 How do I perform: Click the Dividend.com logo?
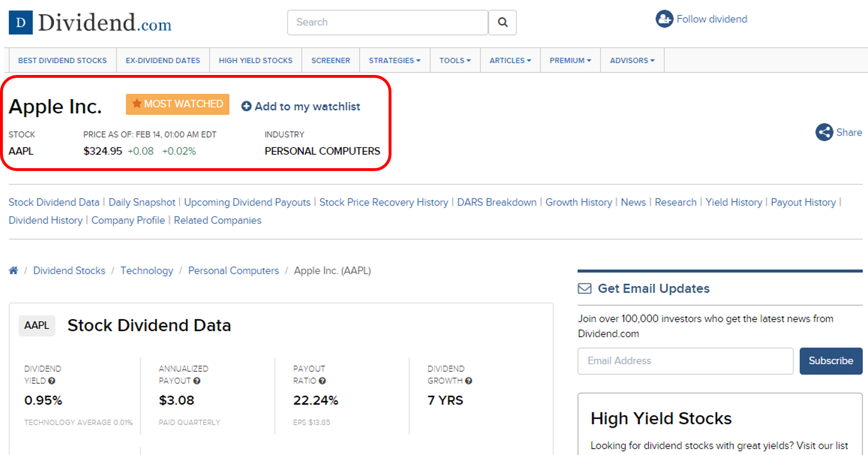pos(90,23)
